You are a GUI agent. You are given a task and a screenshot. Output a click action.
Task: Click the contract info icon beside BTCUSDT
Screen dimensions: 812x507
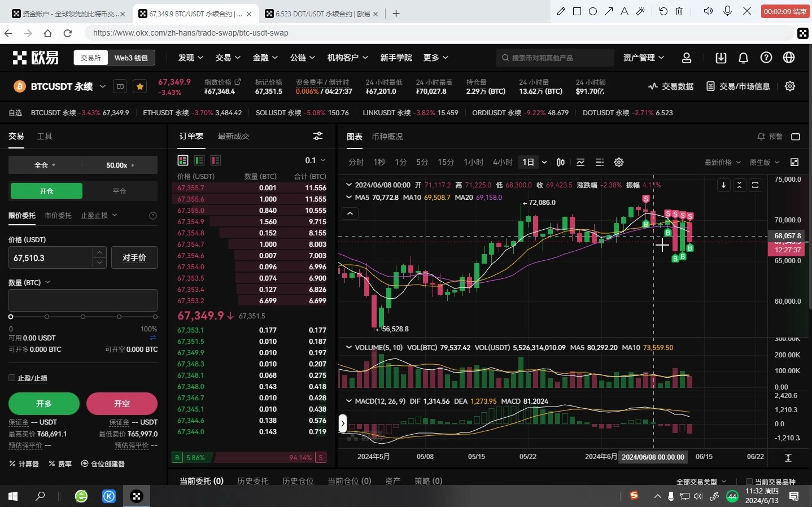(x=120, y=86)
